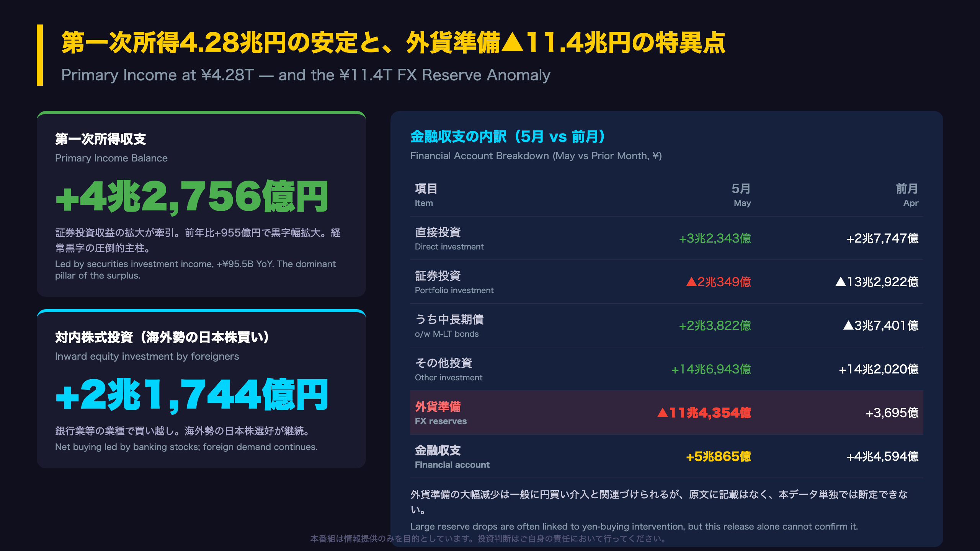Click the bottom disclaimer '本番組は情報提供のみ'
The image size is (980, 551).
pyautogui.click(x=489, y=539)
